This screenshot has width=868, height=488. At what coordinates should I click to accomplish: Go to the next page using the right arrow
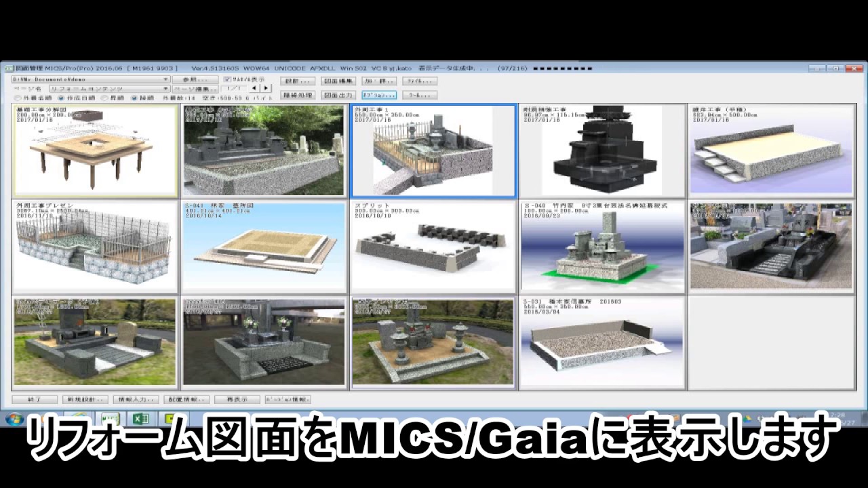(265, 88)
